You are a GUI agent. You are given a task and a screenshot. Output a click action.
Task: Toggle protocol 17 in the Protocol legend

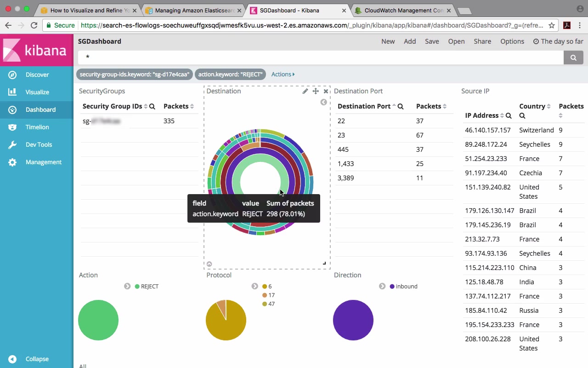click(271, 295)
